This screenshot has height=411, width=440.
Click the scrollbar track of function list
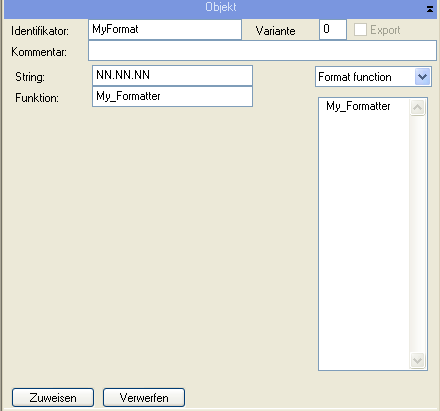pyautogui.click(x=417, y=233)
